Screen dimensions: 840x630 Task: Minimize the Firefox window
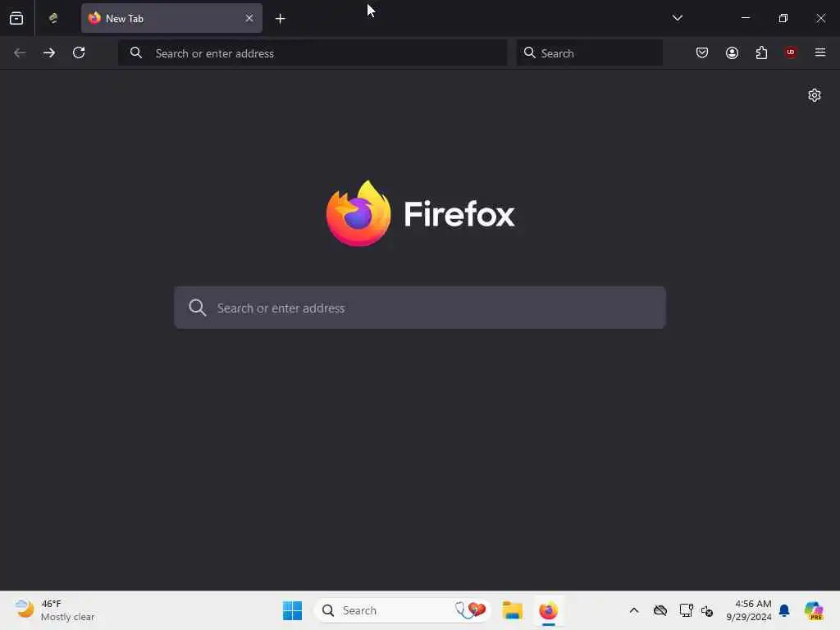click(x=745, y=18)
